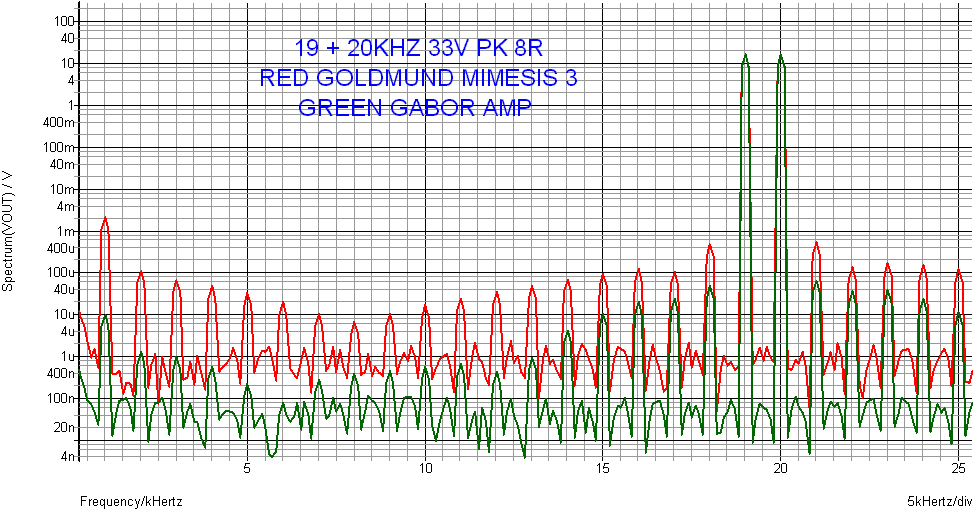Click the fundamental peak at 19 kHz

pos(745,57)
